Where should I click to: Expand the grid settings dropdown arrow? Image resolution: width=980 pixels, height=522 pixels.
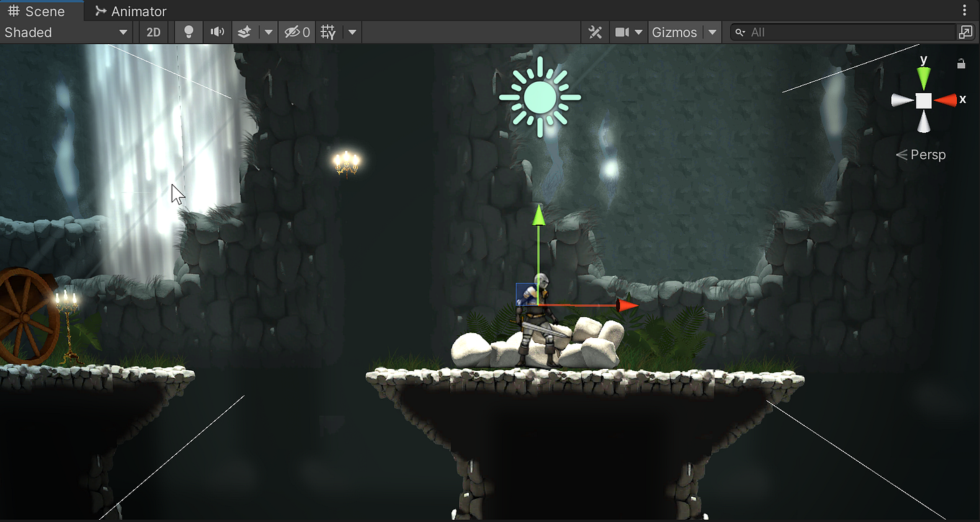click(x=352, y=32)
